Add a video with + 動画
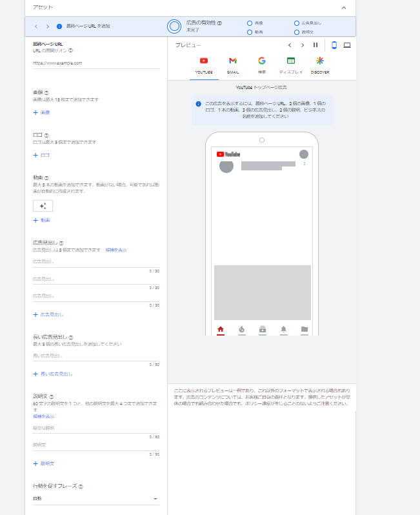Viewport: 420px width, 515px height. (41, 220)
